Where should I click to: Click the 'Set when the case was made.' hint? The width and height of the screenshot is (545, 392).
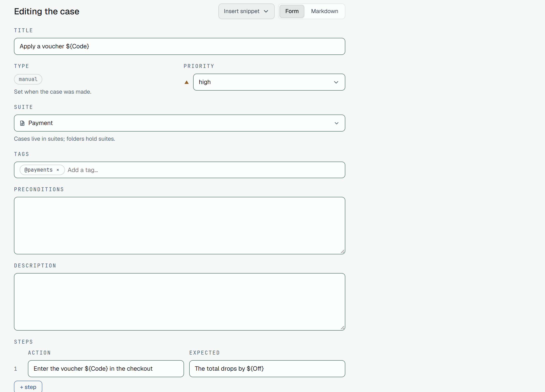point(53,92)
